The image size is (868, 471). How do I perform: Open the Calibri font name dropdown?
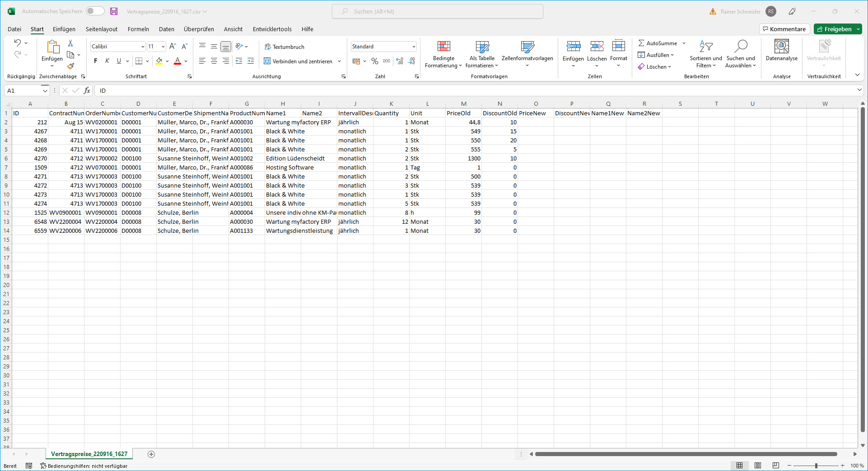(143, 47)
